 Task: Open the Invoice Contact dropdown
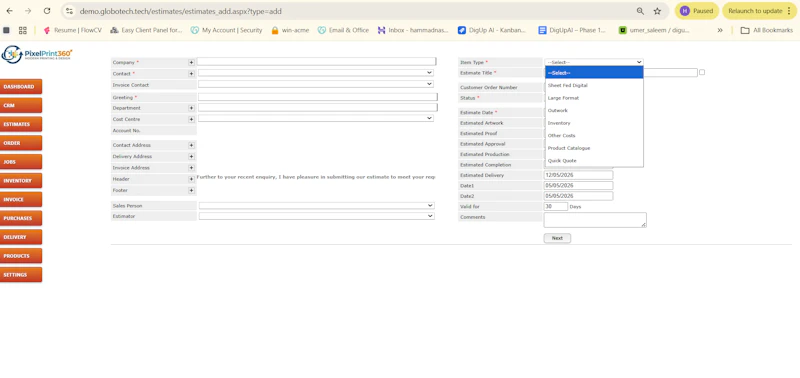[x=316, y=84]
